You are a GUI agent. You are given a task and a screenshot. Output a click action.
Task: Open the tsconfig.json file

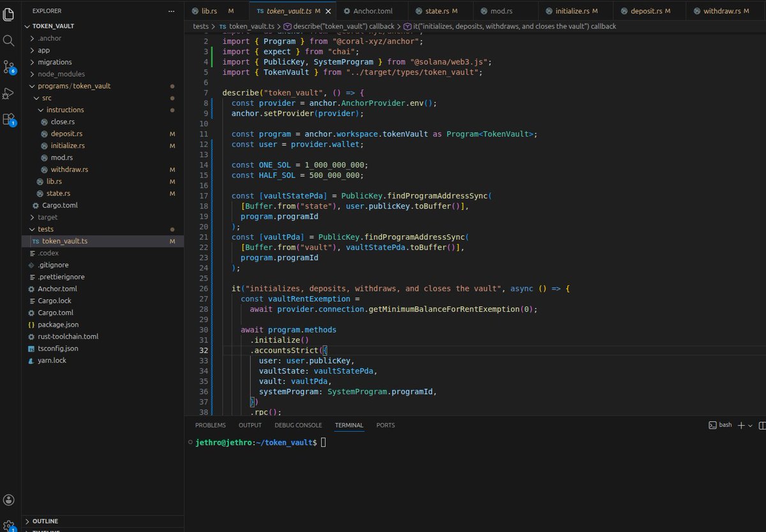[103, 348]
